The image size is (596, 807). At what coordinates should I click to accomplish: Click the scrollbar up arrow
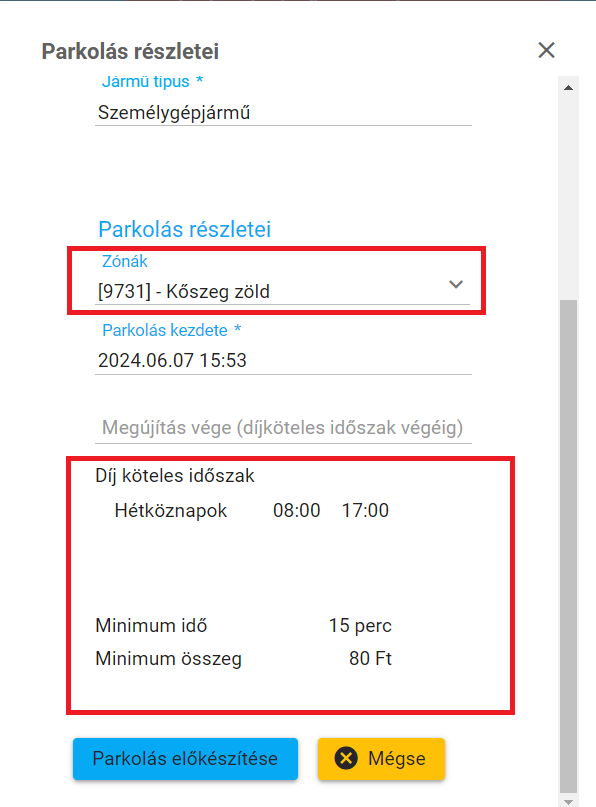click(x=568, y=88)
